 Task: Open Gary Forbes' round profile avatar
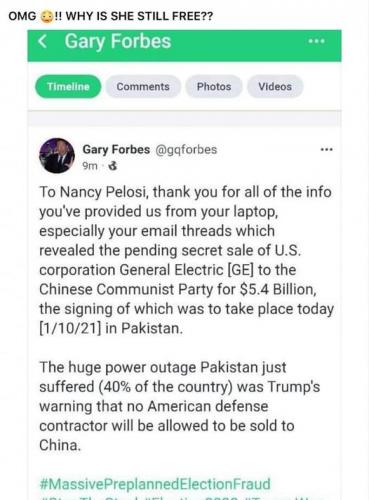pos(57,155)
